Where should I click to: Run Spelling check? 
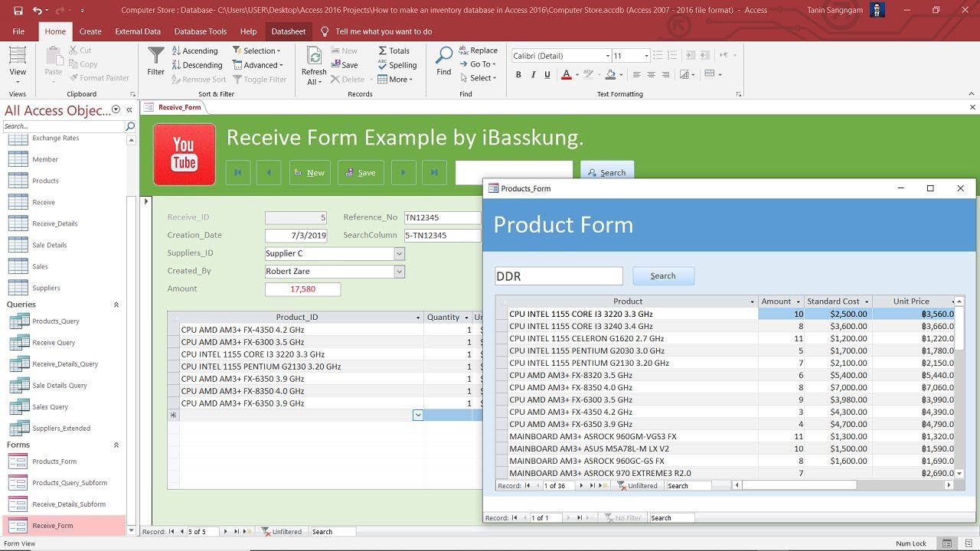tap(397, 65)
